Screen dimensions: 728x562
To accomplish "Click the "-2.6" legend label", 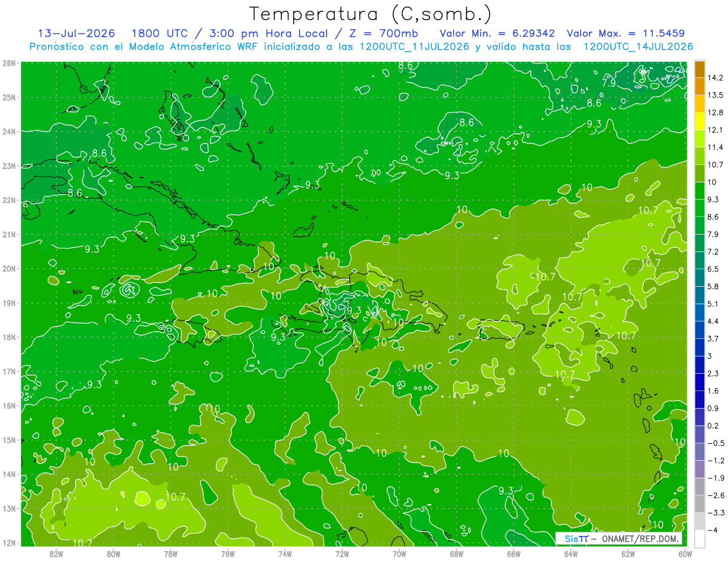I will pyautogui.click(x=715, y=495).
